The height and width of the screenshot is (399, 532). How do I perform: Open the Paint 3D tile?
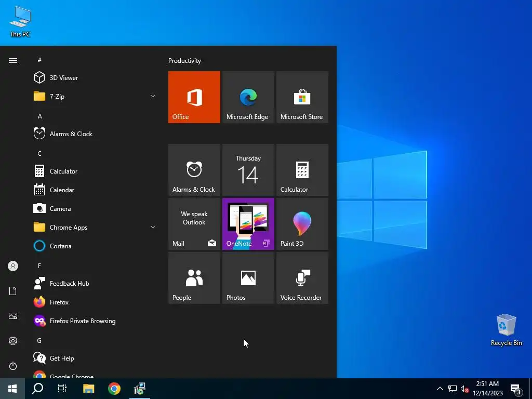pos(302,224)
